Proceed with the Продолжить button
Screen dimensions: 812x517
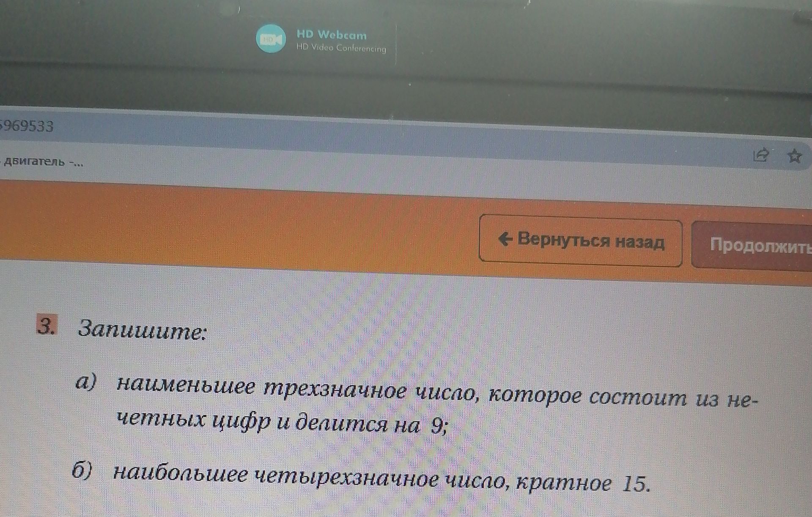click(x=753, y=245)
